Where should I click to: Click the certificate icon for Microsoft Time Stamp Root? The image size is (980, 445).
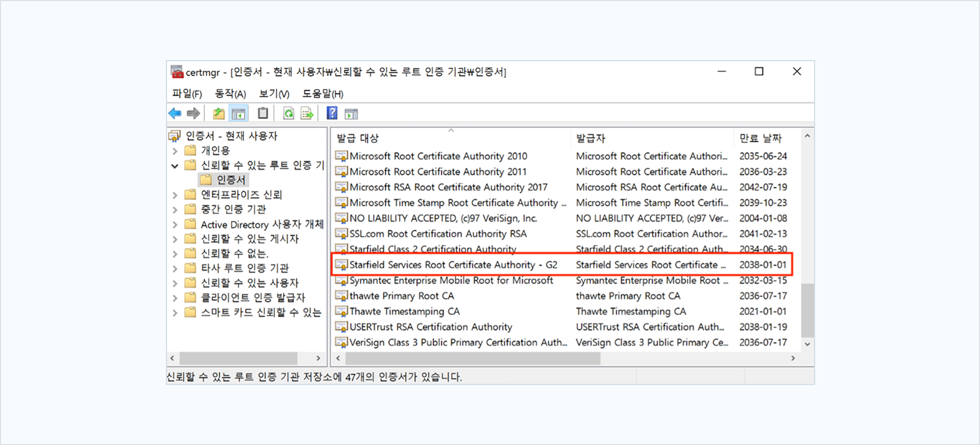(341, 202)
